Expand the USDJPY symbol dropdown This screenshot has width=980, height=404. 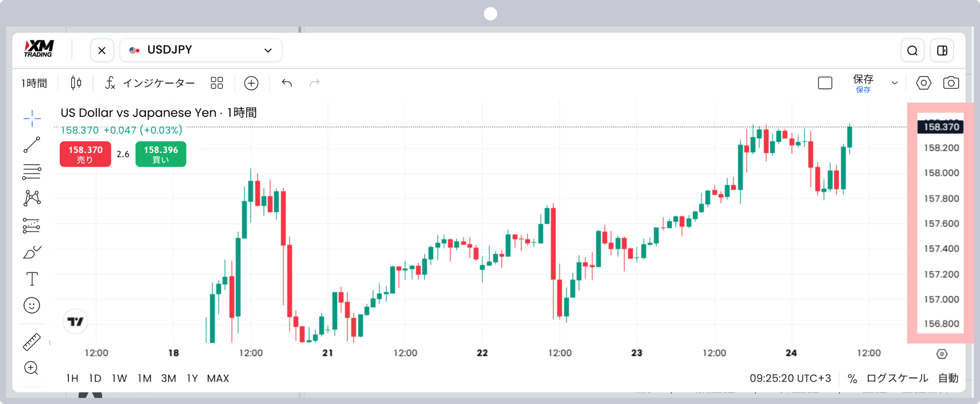(268, 50)
